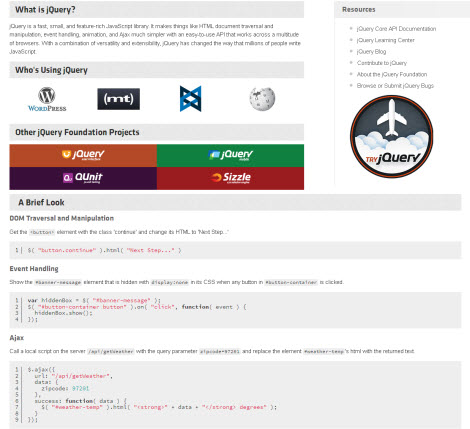
Task: Click the 'What is jQuery?' heading
Action: (45, 10)
